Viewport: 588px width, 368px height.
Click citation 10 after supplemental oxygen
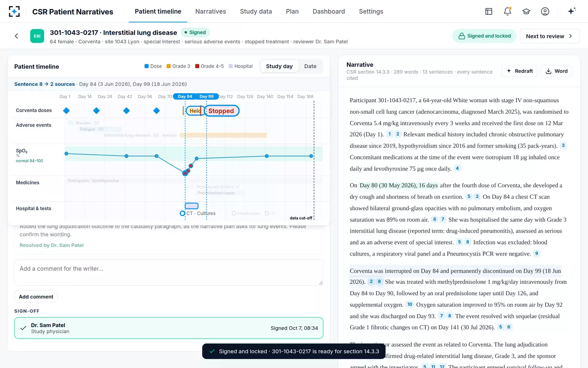pos(410,304)
